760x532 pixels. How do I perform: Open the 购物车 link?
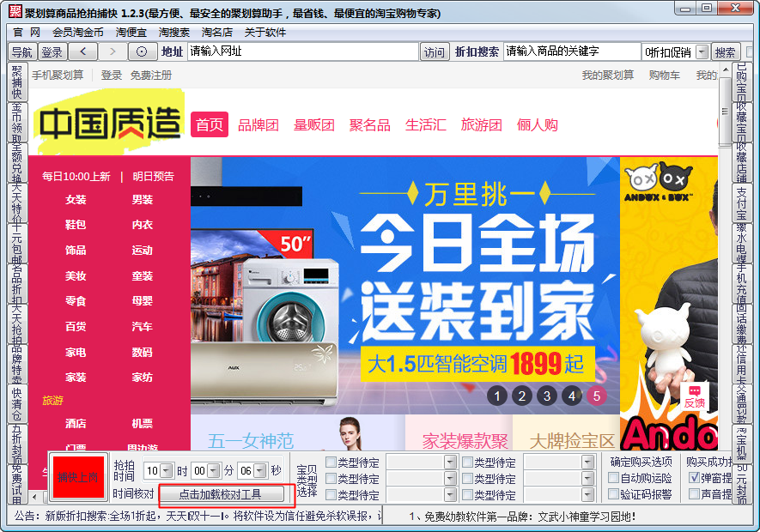coord(664,76)
